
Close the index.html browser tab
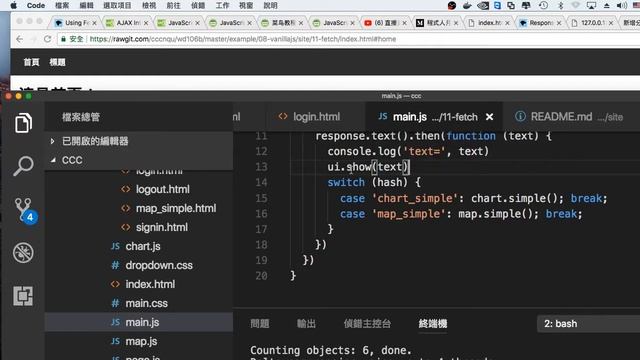507,23
